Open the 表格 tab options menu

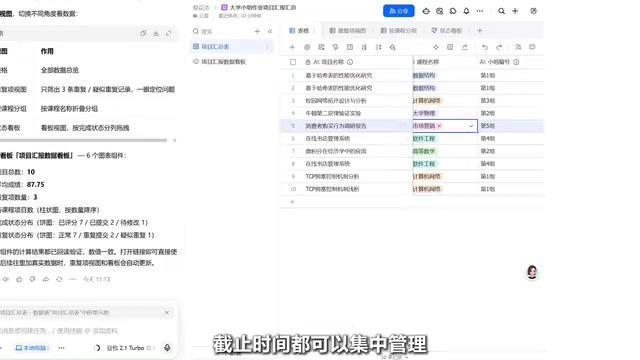[314, 31]
